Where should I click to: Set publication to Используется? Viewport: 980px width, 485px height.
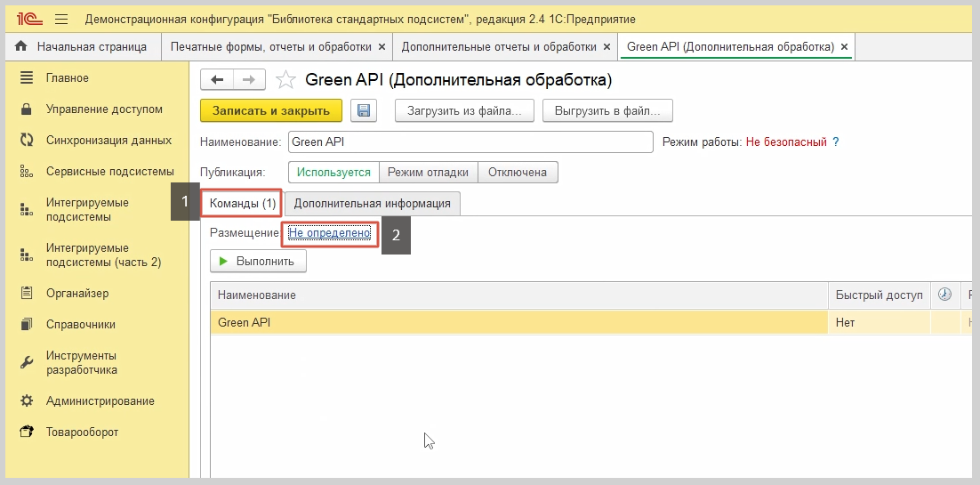(x=333, y=172)
